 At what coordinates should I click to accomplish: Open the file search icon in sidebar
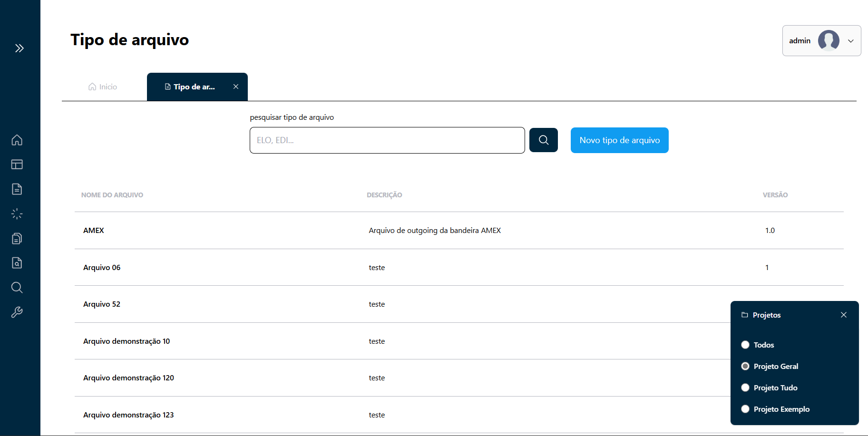[17, 263]
